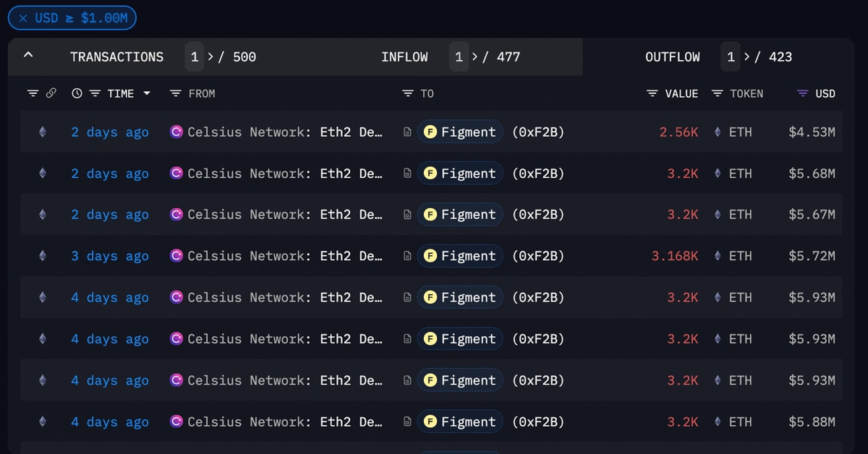Screen dimensions: 868x454
Task: Click the clock icon beside TIME
Action: (77, 93)
